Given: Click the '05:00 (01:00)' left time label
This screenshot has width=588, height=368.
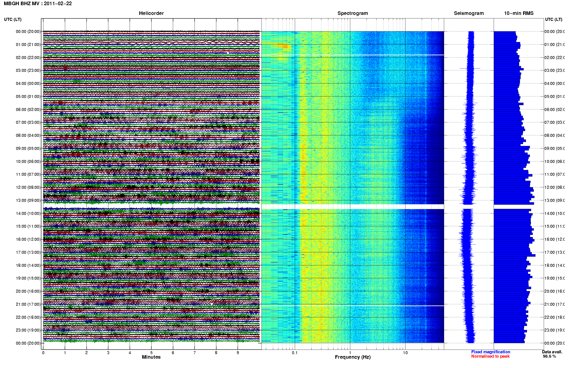Looking at the screenshot, I should pos(28,97).
